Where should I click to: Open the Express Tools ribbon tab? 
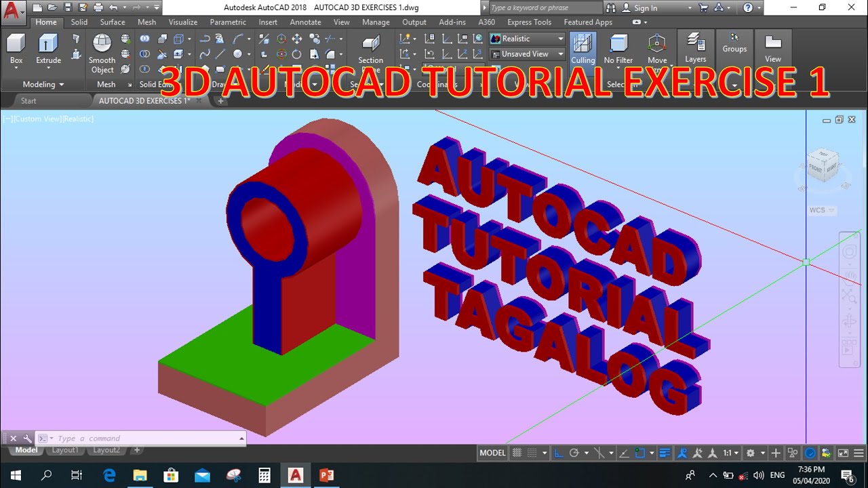tap(530, 22)
